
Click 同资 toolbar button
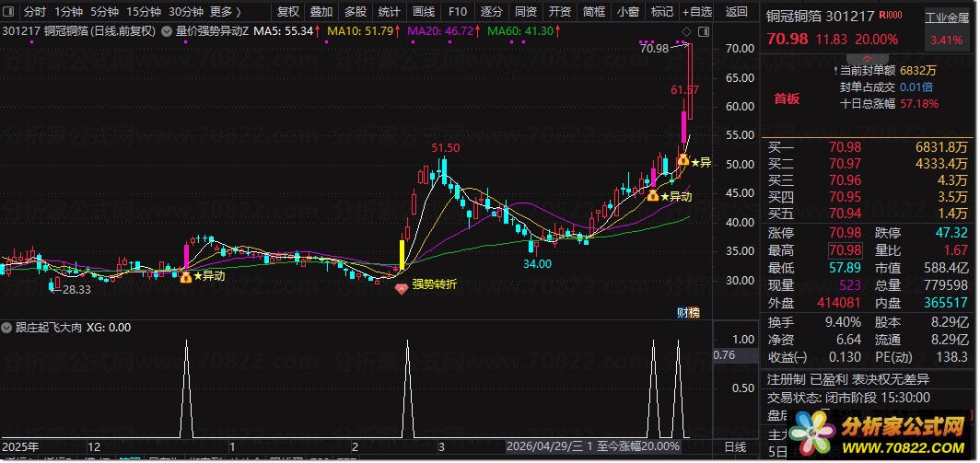pos(526,11)
